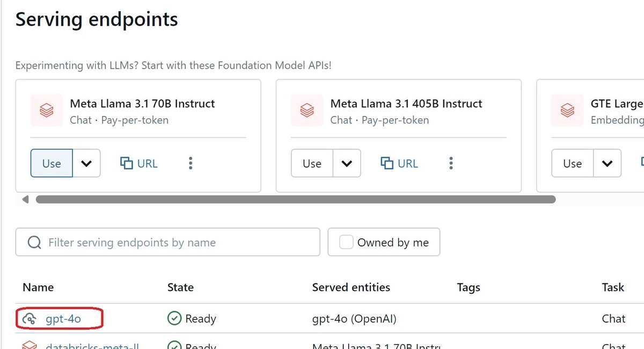Open the Use dropdown for Meta Llama 3.1 70B

(x=86, y=163)
